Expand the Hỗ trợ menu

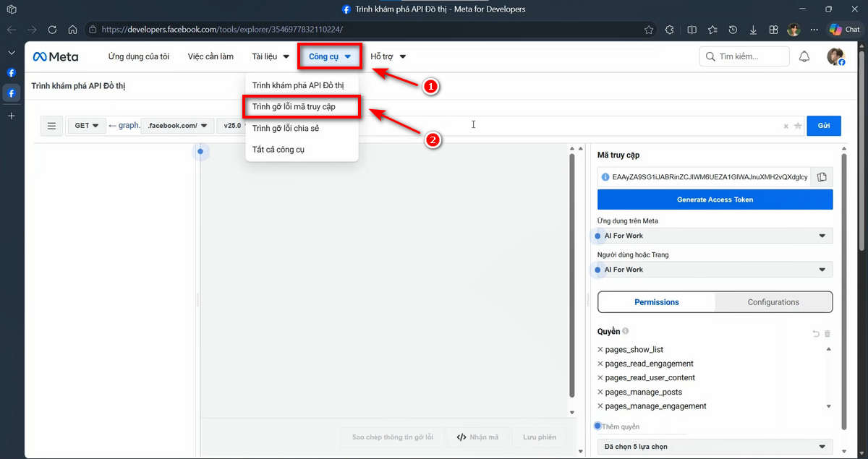click(x=388, y=56)
